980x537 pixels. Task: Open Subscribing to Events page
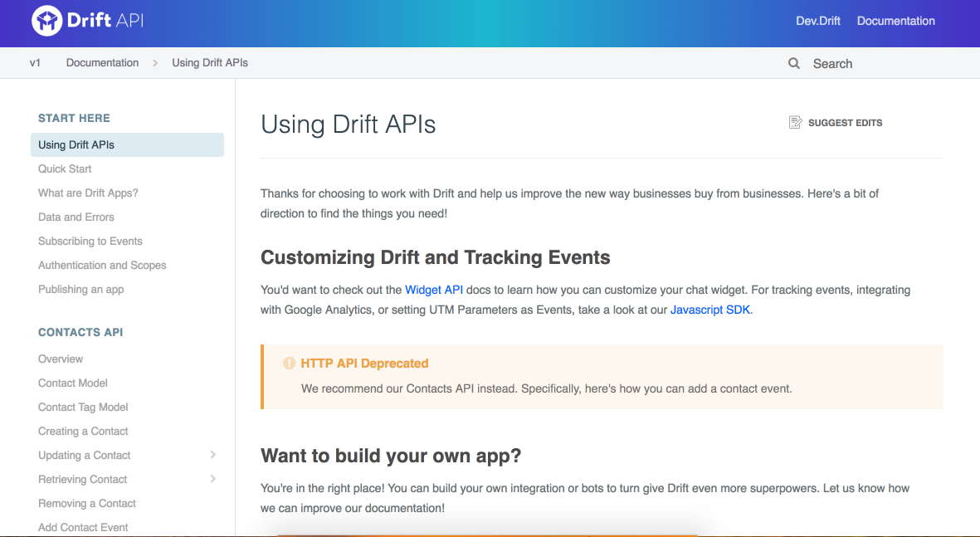click(x=90, y=242)
